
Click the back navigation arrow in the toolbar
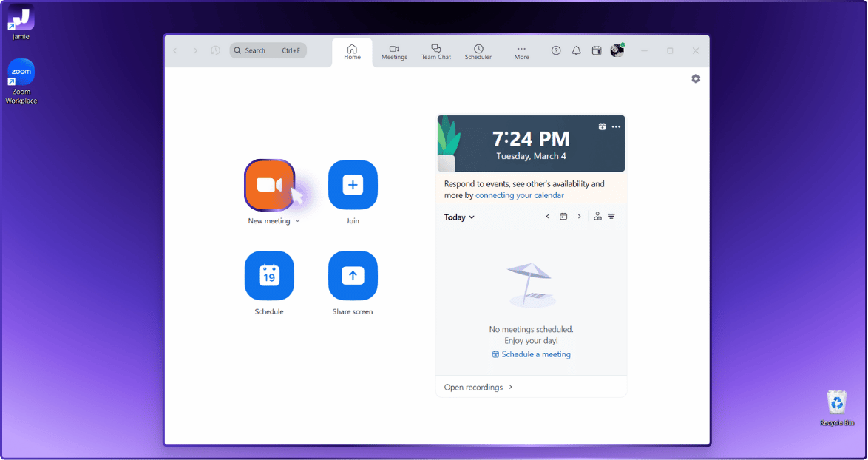point(175,50)
